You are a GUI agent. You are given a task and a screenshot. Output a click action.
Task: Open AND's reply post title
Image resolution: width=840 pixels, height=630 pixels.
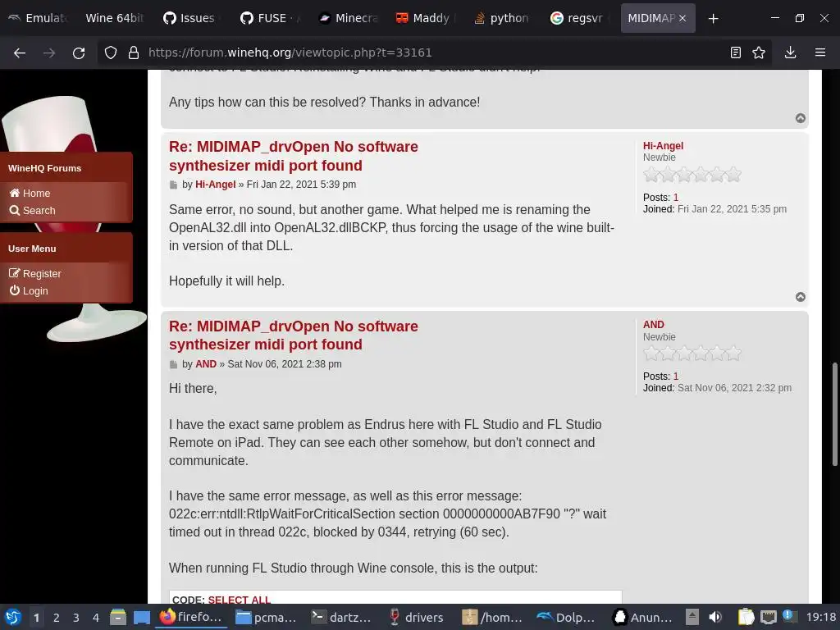pos(293,336)
